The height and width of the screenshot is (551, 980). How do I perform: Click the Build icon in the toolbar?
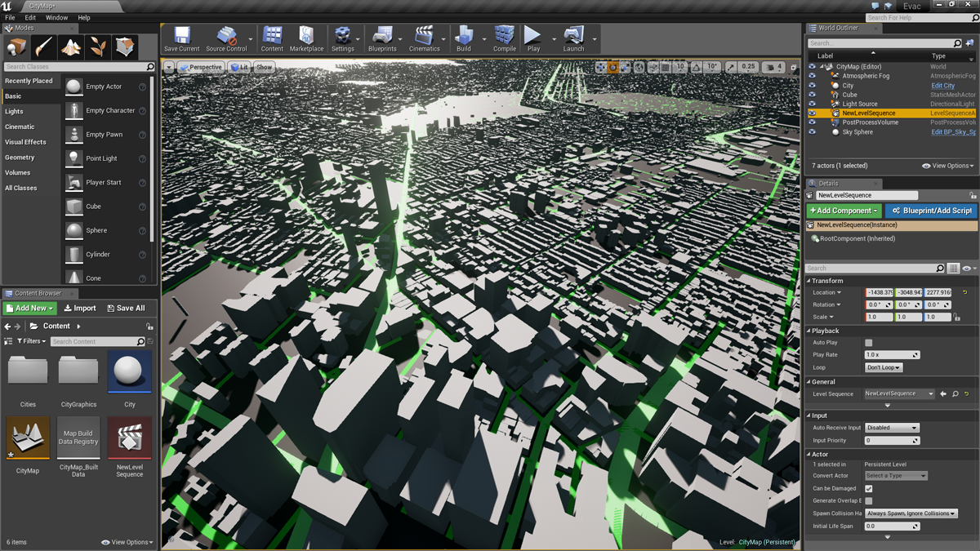pos(465,36)
